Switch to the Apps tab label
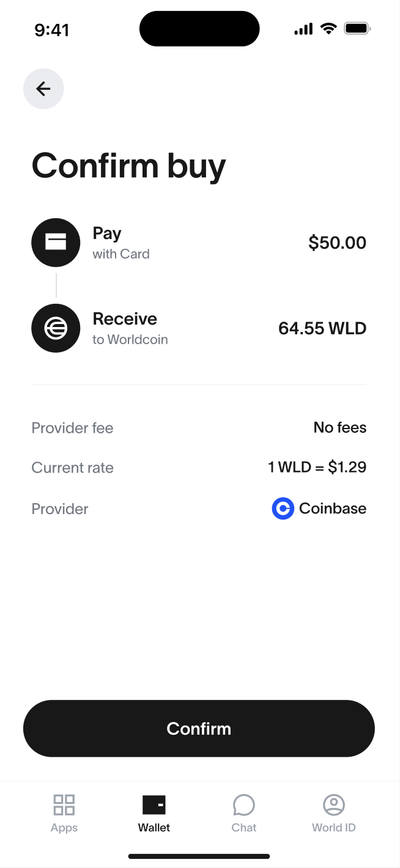The height and width of the screenshot is (868, 400). point(64,828)
